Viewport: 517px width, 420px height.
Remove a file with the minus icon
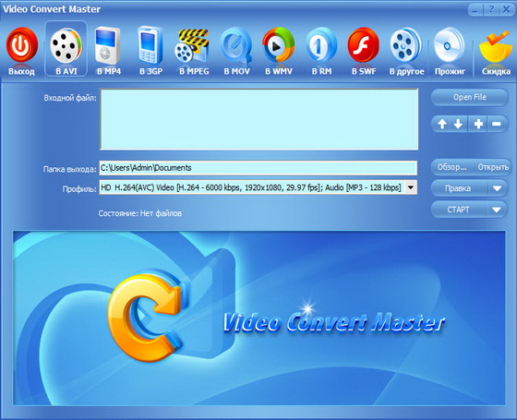coord(497,124)
